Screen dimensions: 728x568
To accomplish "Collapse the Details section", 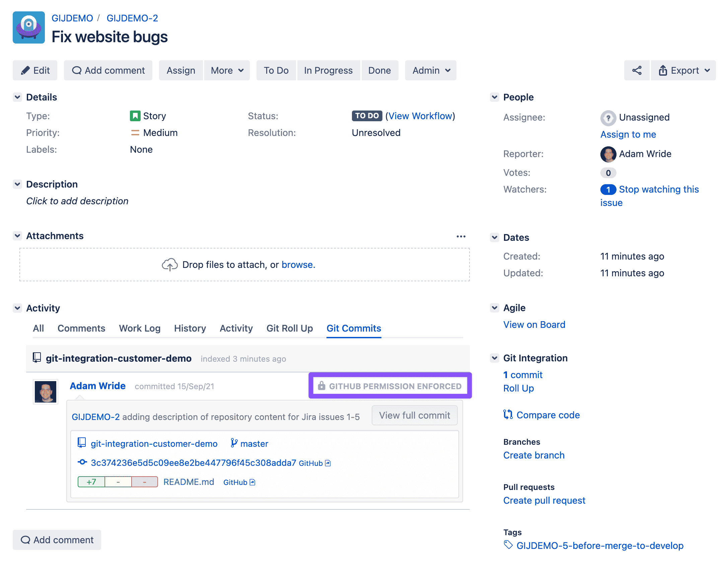I will coord(17,97).
